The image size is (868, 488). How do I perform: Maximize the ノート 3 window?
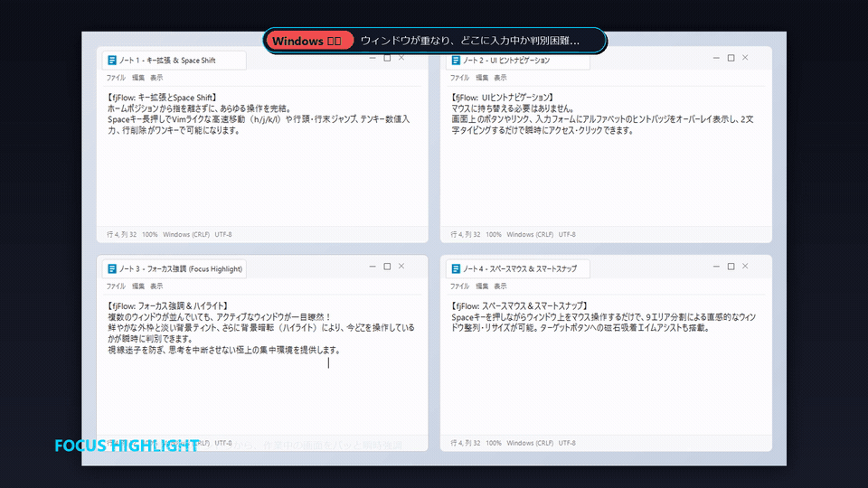coord(387,266)
